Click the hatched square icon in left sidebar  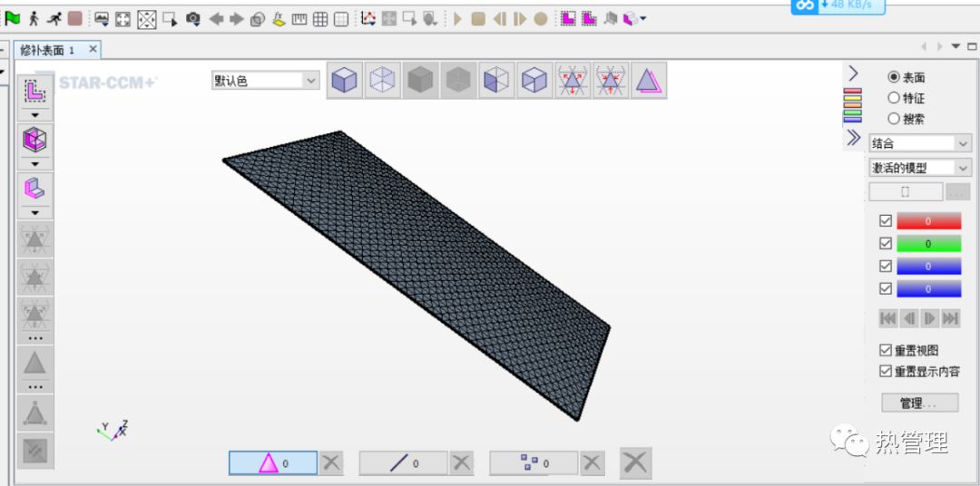click(x=35, y=451)
